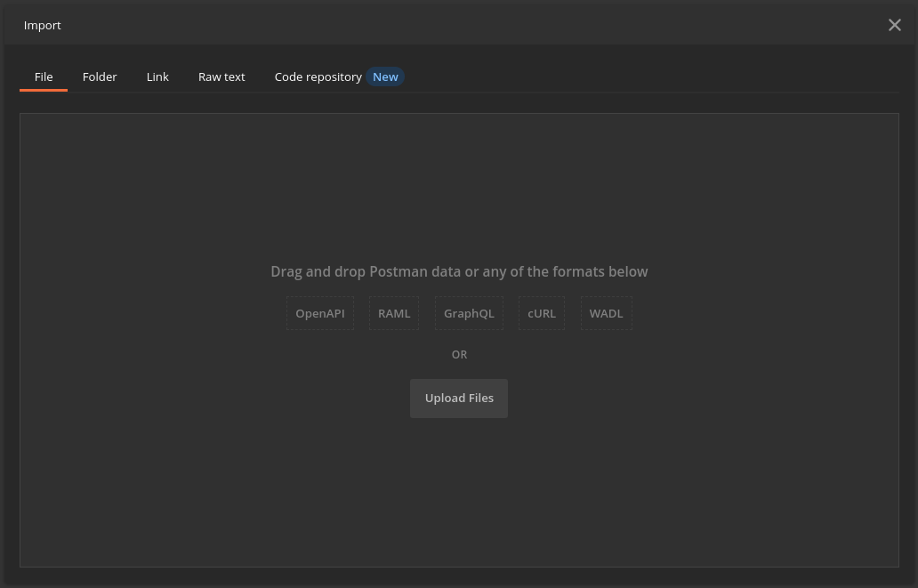Open the Folder import tab
The height and width of the screenshot is (588, 918).
pyautogui.click(x=100, y=77)
